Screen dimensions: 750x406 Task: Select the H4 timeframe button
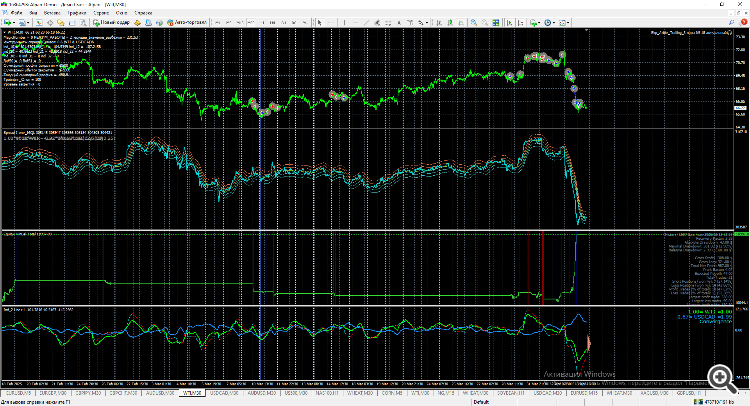(273, 22)
